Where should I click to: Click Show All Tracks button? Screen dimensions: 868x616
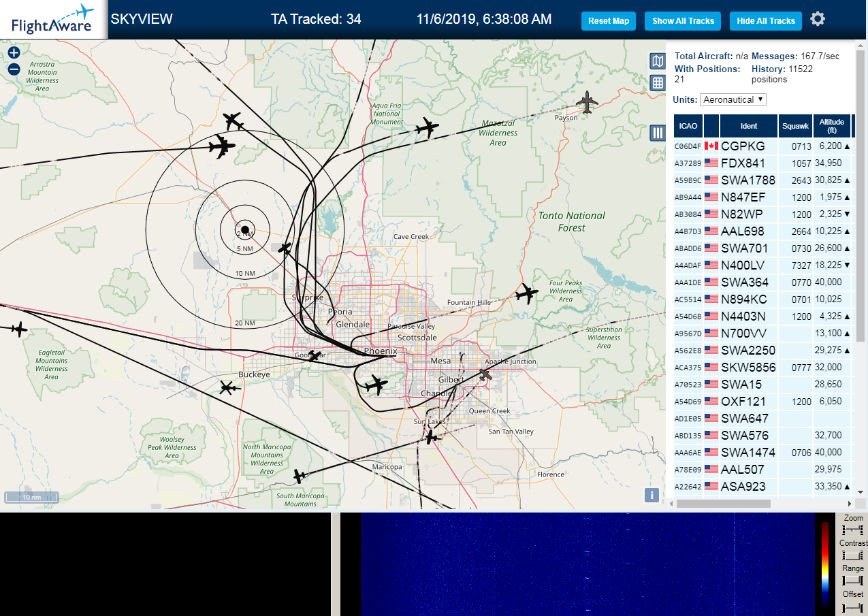click(x=683, y=21)
